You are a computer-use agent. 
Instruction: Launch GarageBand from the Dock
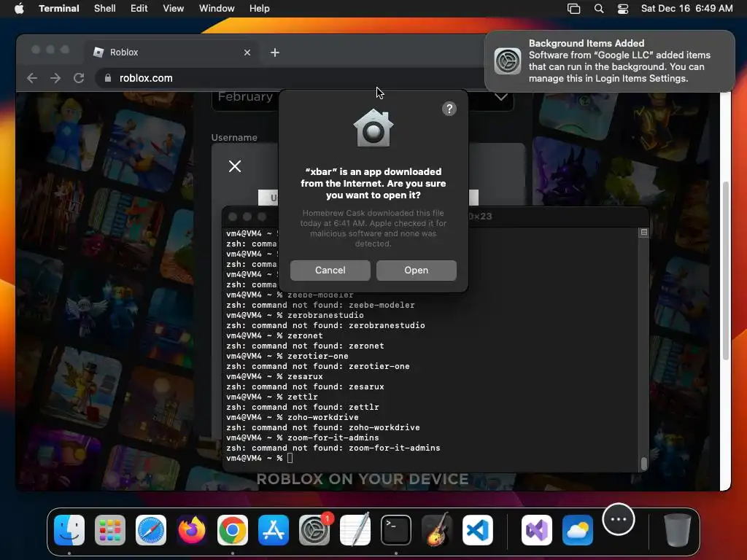point(437,530)
